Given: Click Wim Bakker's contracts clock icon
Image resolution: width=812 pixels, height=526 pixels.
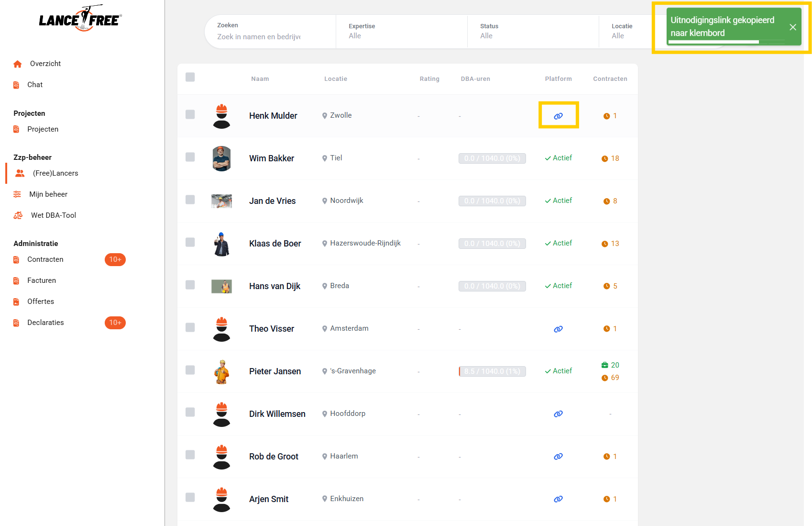Looking at the screenshot, I should pos(604,158).
